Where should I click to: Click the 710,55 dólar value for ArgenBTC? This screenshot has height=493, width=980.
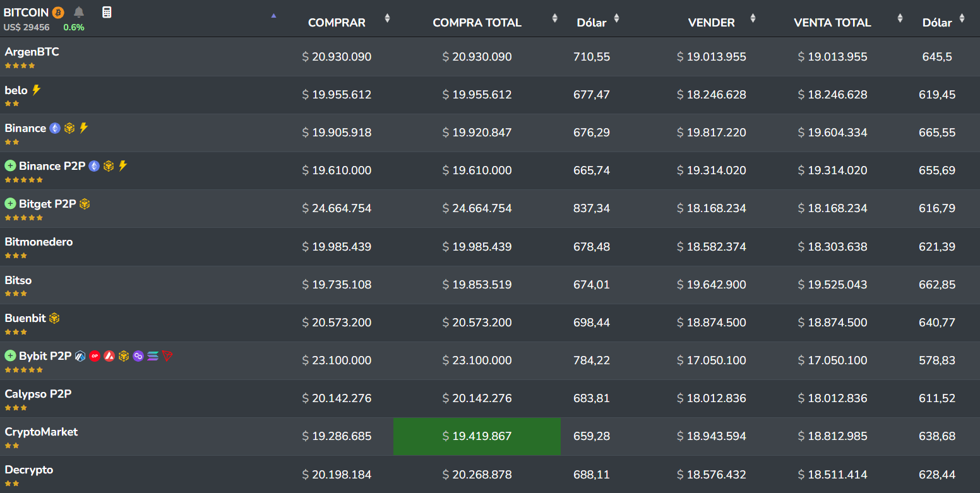tap(592, 57)
